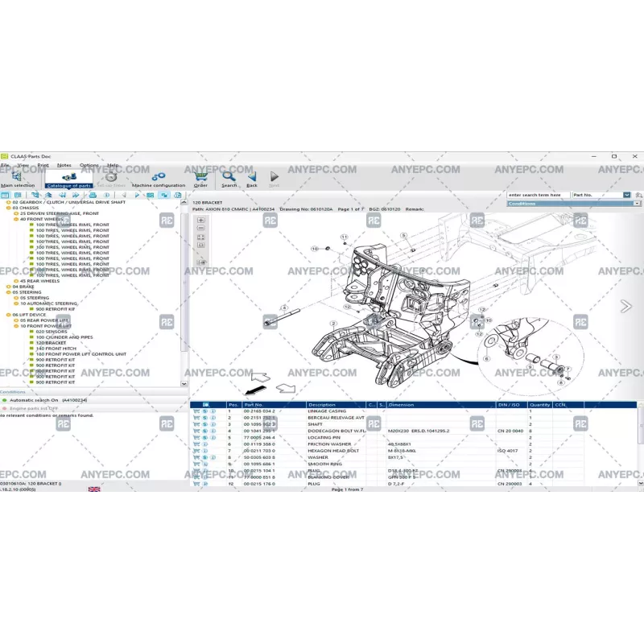This screenshot has width=644, height=644.
Task: Toggle Engine parts list OFF indicator
Action: click(x=4, y=408)
